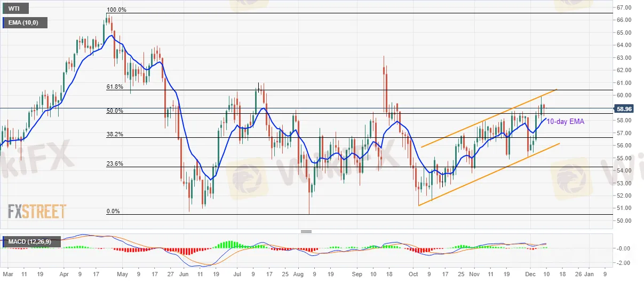
Task: Click the September spike candle near 63
Action: click(x=384, y=75)
